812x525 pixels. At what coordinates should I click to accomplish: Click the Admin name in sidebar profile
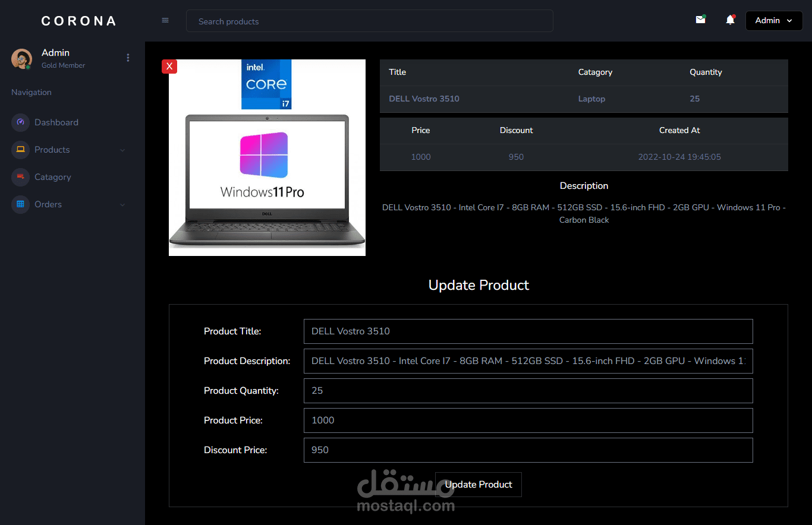(x=55, y=53)
